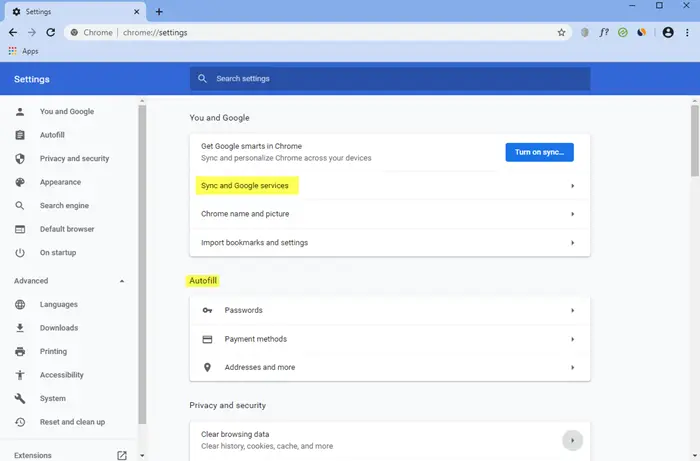Click the f? extension icon
Screen dimensions: 700x461
coord(604,33)
